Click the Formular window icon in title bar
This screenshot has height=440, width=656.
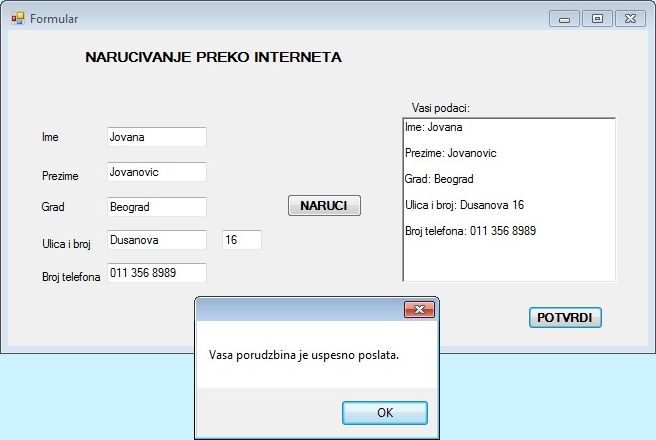[x=17, y=18]
